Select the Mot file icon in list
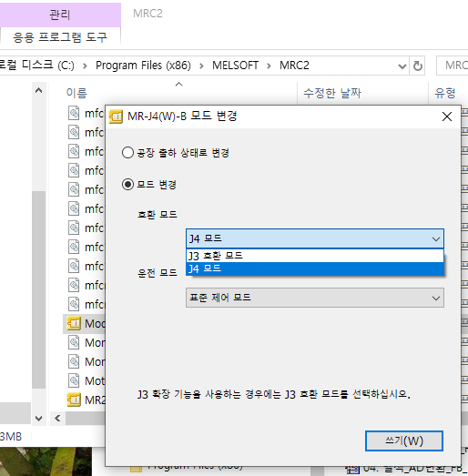The width and height of the screenshot is (468, 476). tap(74, 380)
